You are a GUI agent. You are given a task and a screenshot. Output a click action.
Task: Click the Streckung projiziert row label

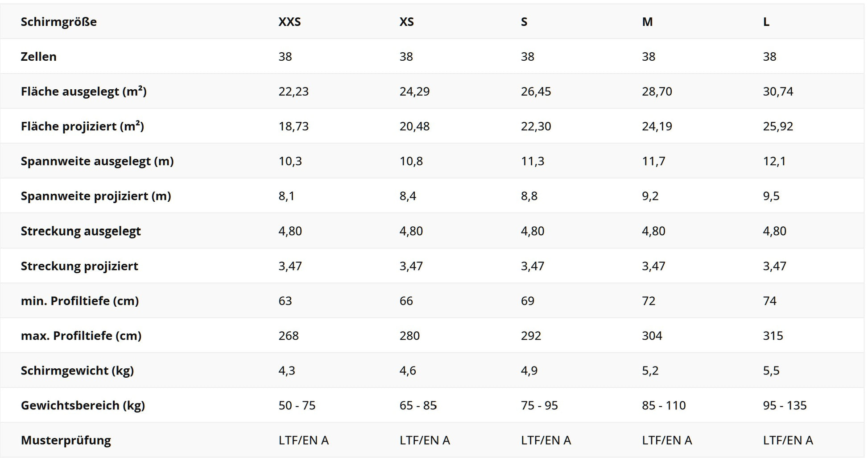pos(79,266)
